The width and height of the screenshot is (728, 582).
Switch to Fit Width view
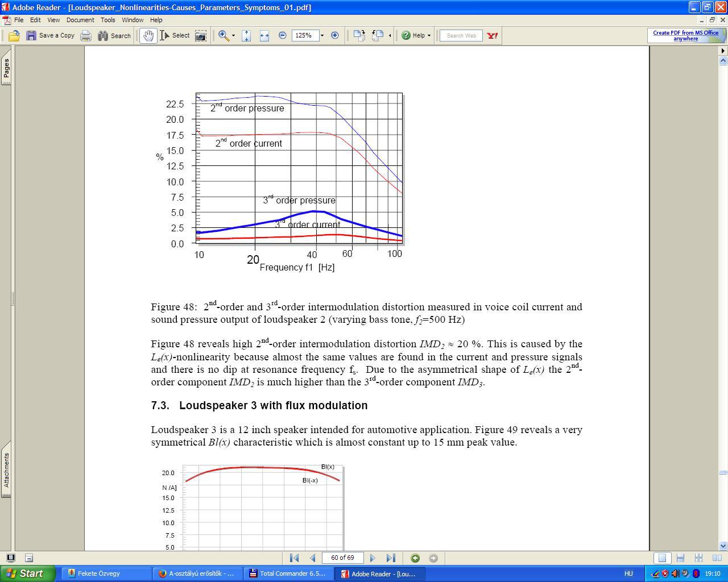[264, 35]
